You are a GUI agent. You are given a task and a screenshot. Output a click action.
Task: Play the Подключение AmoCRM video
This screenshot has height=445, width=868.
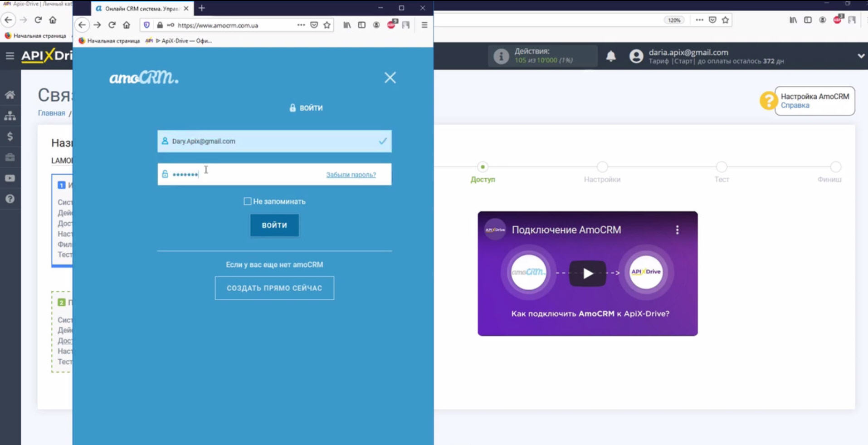[x=588, y=274]
